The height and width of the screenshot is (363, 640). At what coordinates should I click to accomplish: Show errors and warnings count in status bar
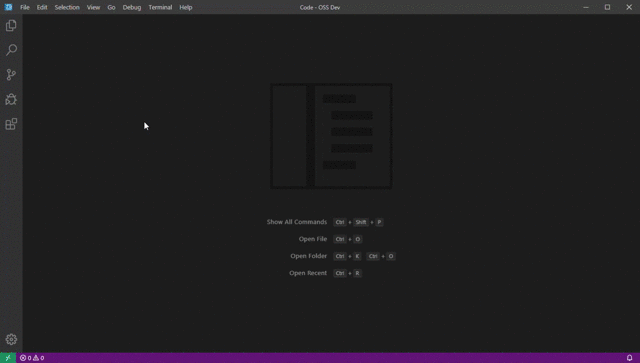[32, 358]
